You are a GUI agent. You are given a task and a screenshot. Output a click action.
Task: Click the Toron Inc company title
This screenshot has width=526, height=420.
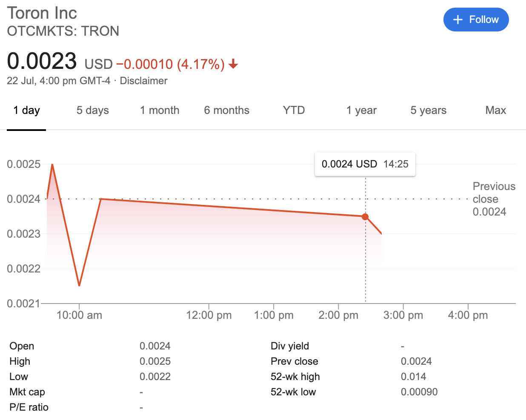(42, 13)
